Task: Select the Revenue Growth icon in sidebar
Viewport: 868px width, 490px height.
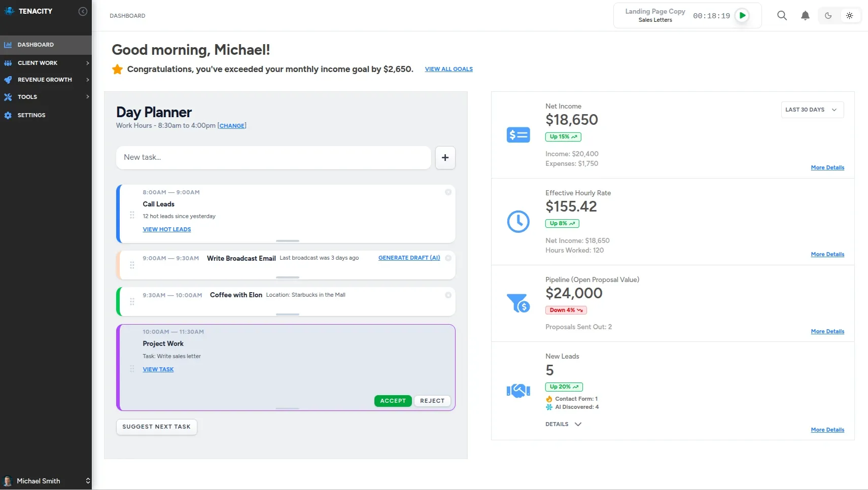Action: [x=8, y=80]
